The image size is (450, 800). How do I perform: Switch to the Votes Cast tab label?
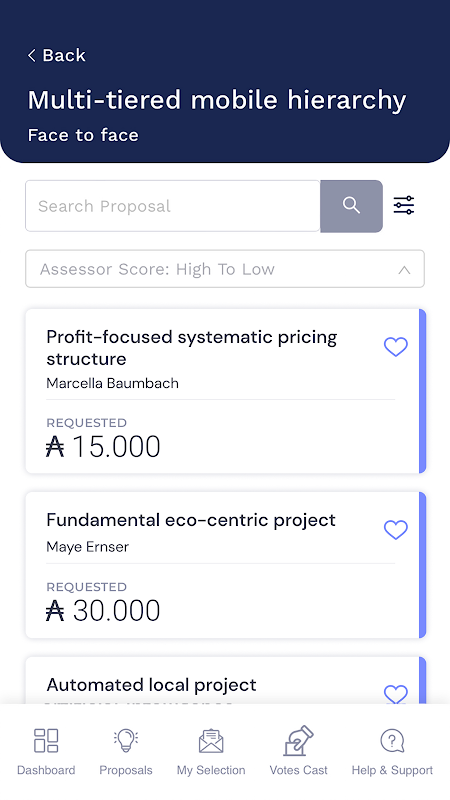[298, 770]
